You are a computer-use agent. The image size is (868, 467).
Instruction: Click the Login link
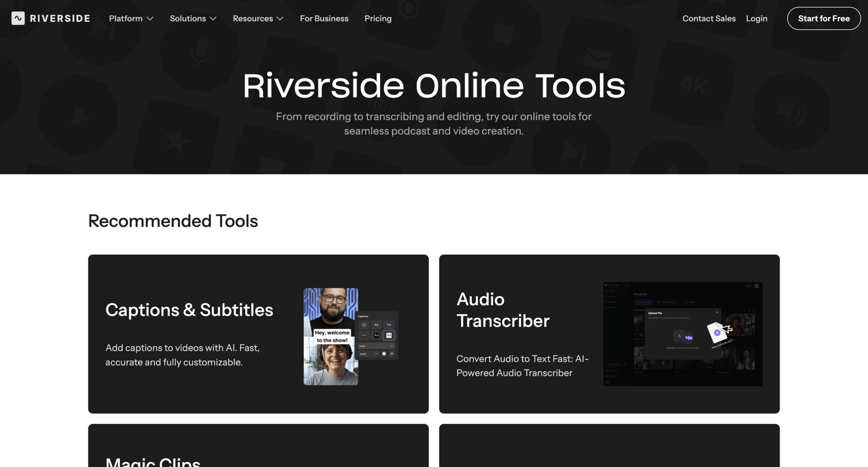pyautogui.click(x=757, y=18)
